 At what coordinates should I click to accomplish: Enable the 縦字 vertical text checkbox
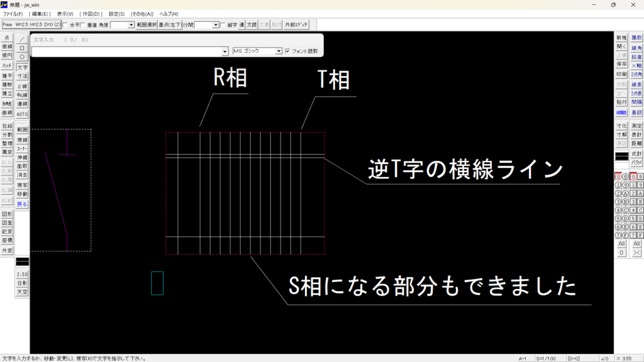[223, 25]
